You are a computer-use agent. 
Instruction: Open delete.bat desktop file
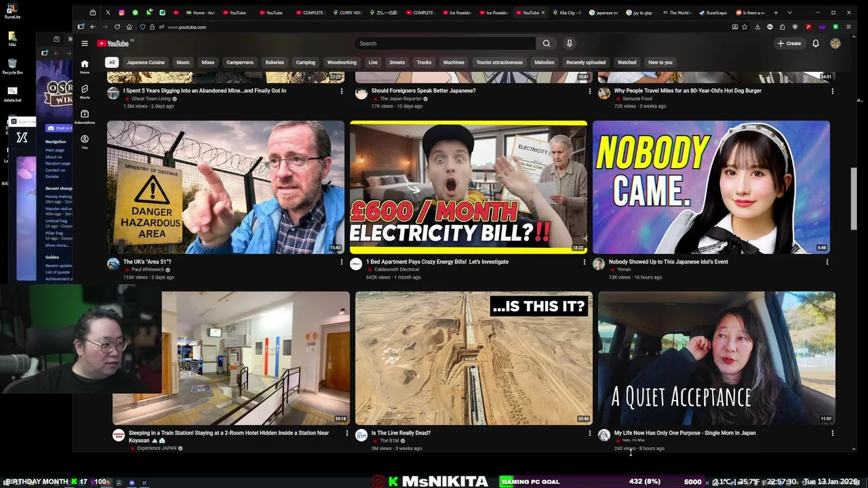(x=12, y=94)
